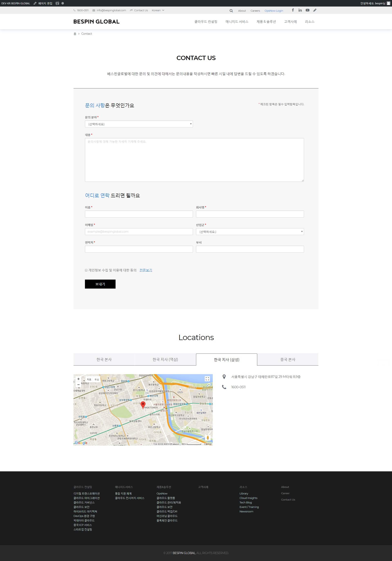The height and width of the screenshot is (561, 392).
Task: Open footer Tech Blog link
Action: pos(245,502)
